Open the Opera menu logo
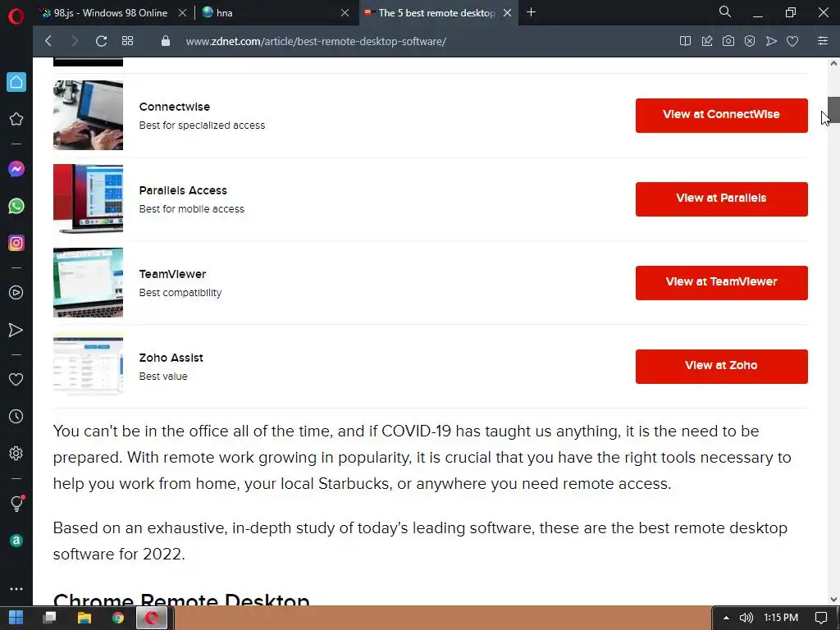Viewport: 840px width, 630px height. [x=16, y=16]
